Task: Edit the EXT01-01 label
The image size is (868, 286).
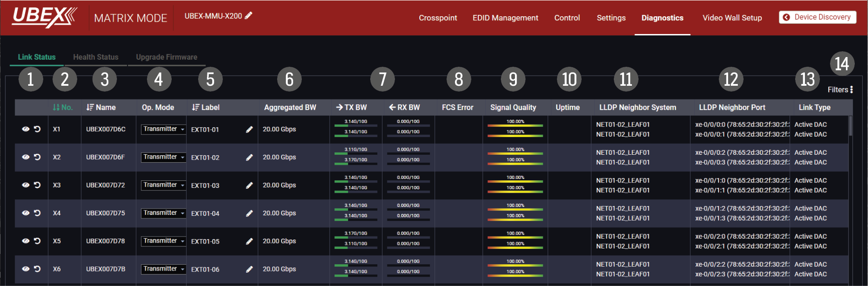Action: pyautogui.click(x=249, y=130)
